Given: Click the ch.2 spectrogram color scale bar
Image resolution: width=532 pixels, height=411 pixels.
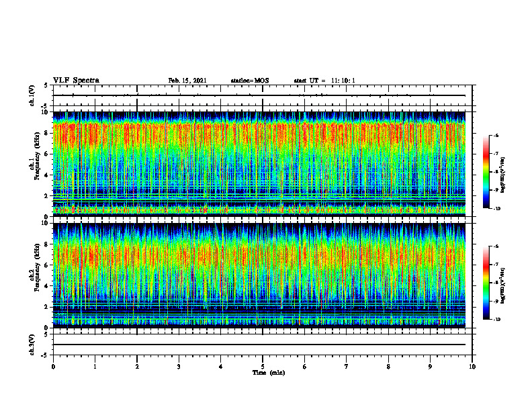Looking at the screenshot, I should click(486, 283).
